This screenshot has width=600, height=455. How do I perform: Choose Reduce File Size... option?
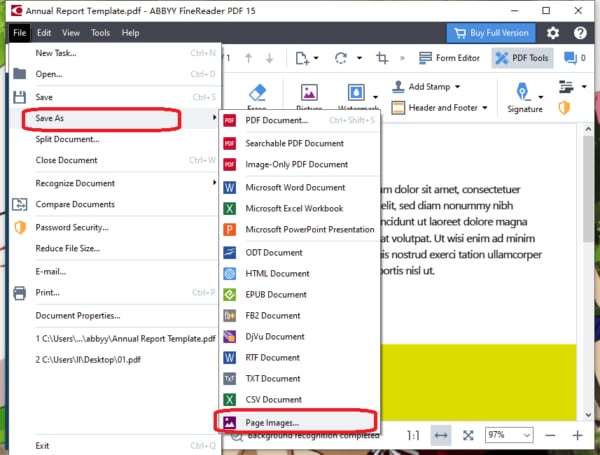coord(115,248)
